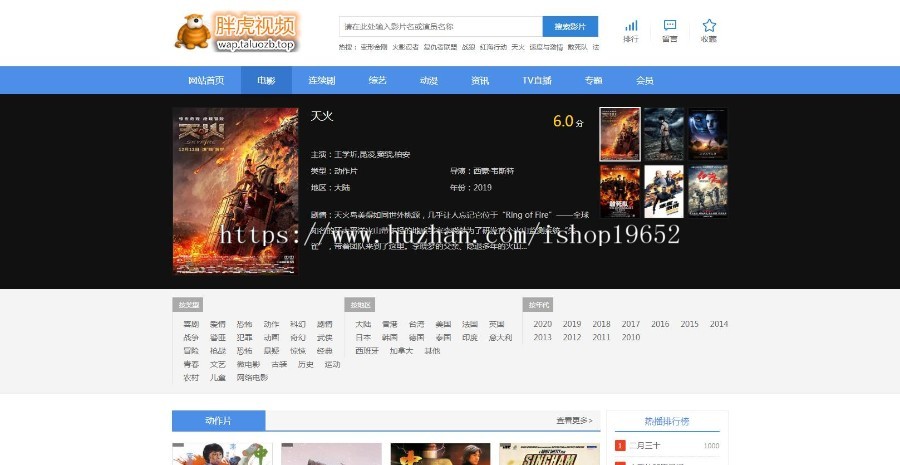Click hot search link 变形金刚
The width and height of the screenshot is (900, 465).
click(x=374, y=47)
